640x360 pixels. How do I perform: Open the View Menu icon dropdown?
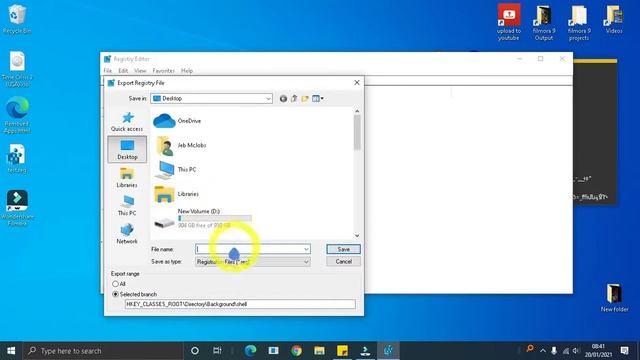318,99
